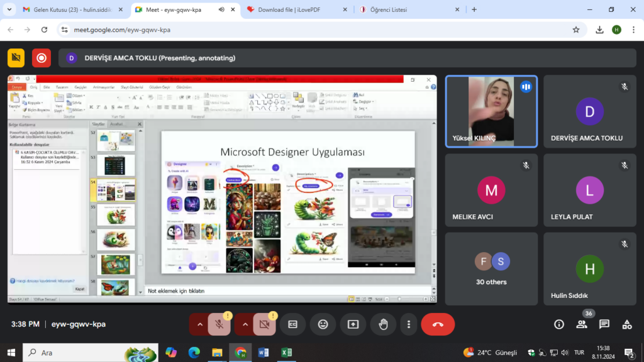Expand audio settings arrow beside microphone
The image size is (644, 362).
(x=200, y=324)
